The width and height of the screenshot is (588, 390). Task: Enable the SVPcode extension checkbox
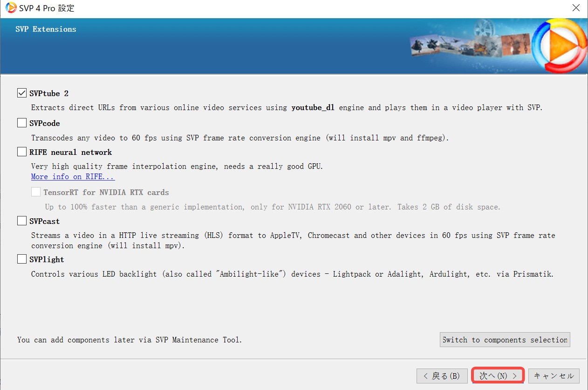click(22, 123)
